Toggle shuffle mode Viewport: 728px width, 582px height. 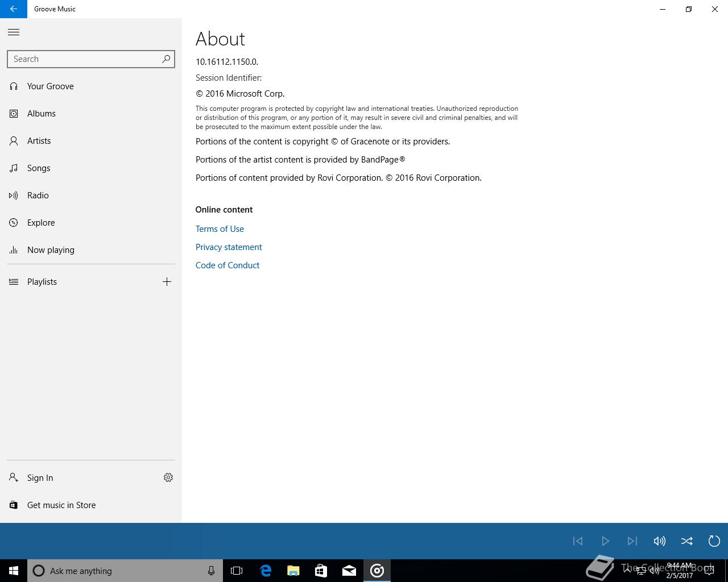click(687, 541)
